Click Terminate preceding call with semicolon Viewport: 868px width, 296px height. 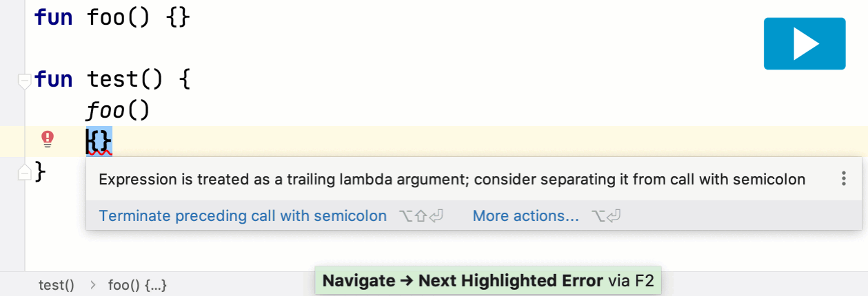243,216
